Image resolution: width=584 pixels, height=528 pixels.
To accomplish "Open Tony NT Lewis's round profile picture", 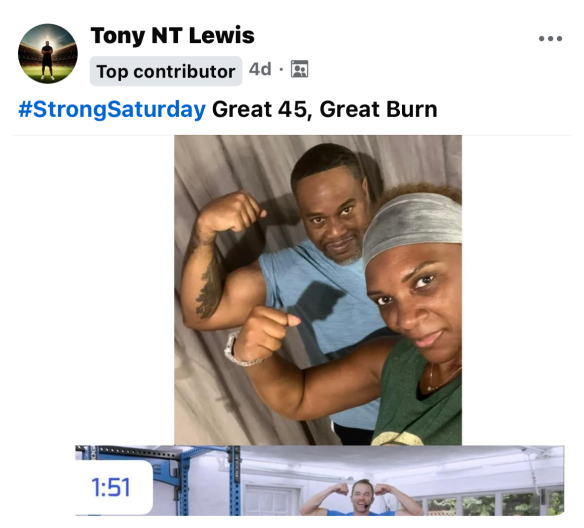I will [x=48, y=54].
